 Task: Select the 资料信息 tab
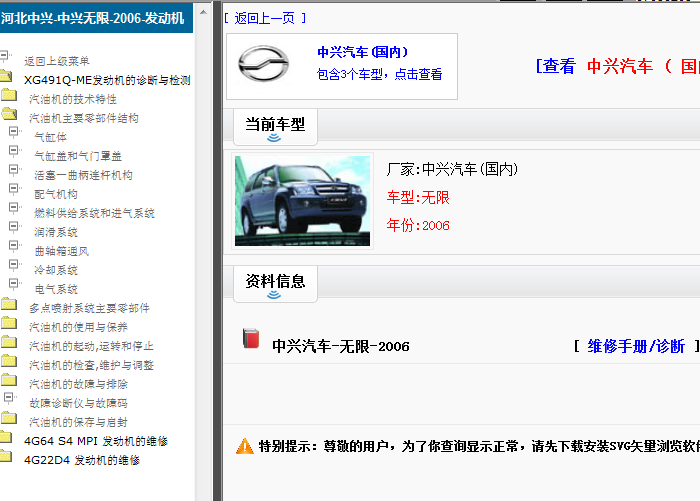tap(275, 284)
